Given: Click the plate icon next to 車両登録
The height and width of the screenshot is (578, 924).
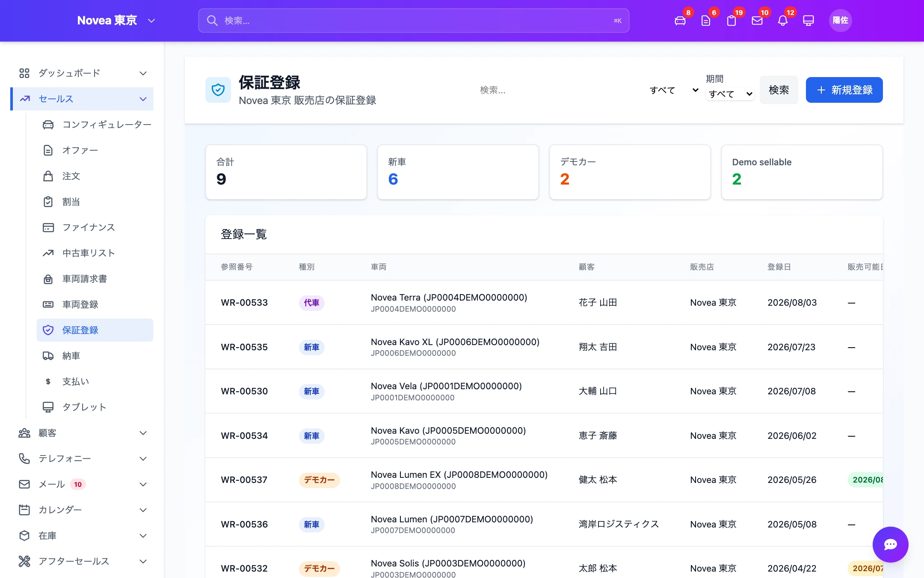Looking at the screenshot, I should tap(48, 304).
